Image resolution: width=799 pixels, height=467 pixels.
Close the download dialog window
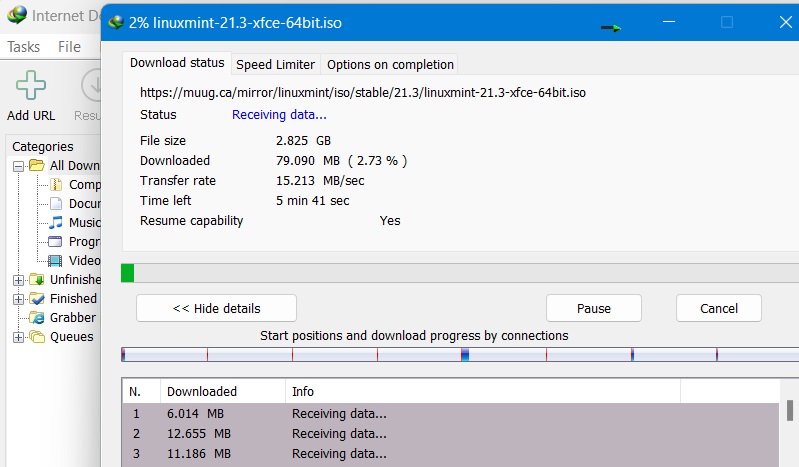(x=786, y=22)
